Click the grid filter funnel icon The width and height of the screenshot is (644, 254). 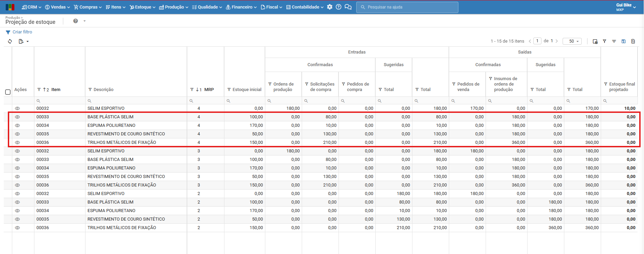[x=604, y=41]
